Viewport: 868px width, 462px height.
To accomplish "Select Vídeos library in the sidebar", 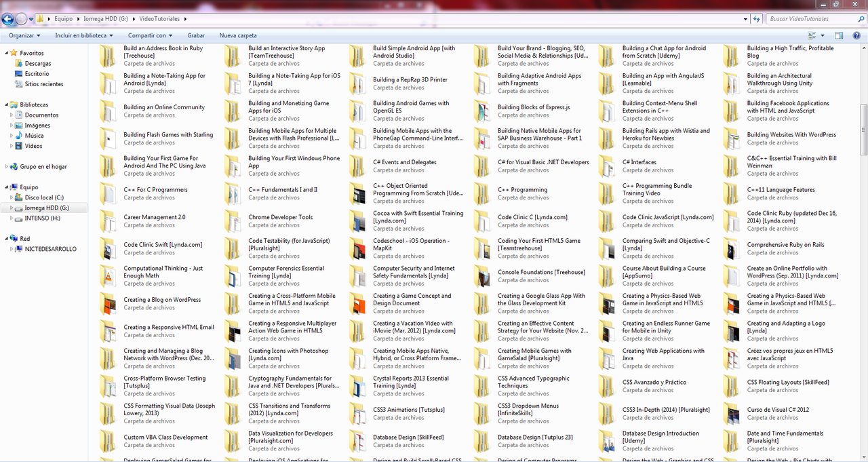I will (33, 146).
